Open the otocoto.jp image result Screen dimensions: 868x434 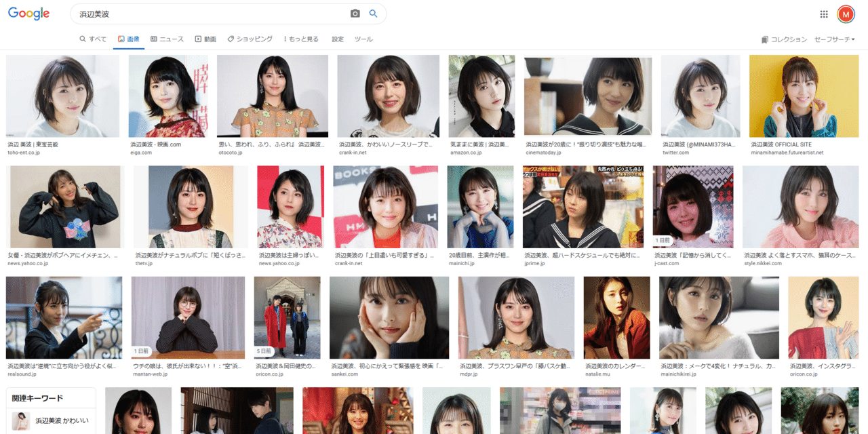click(273, 96)
